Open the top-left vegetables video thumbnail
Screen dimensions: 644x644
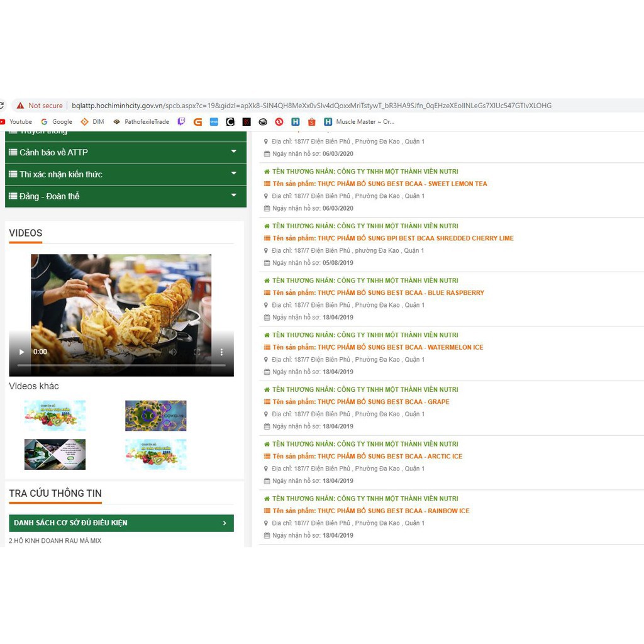coord(55,416)
